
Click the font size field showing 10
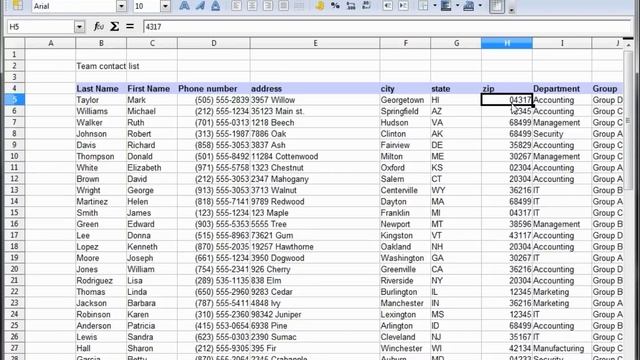(147, 6)
